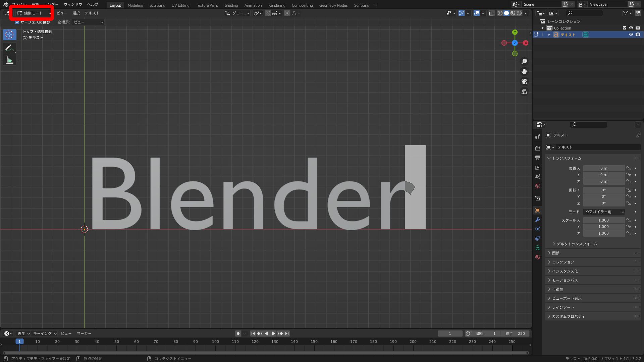Open the 選択 menu in the viewport header
This screenshot has height=362, width=644.
coord(76,13)
